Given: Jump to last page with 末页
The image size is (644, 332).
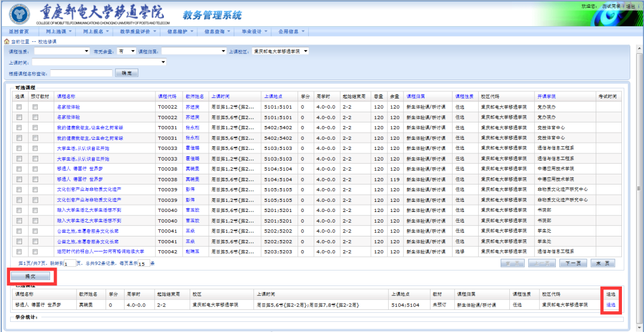Looking at the screenshot, I should click(x=602, y=263).
